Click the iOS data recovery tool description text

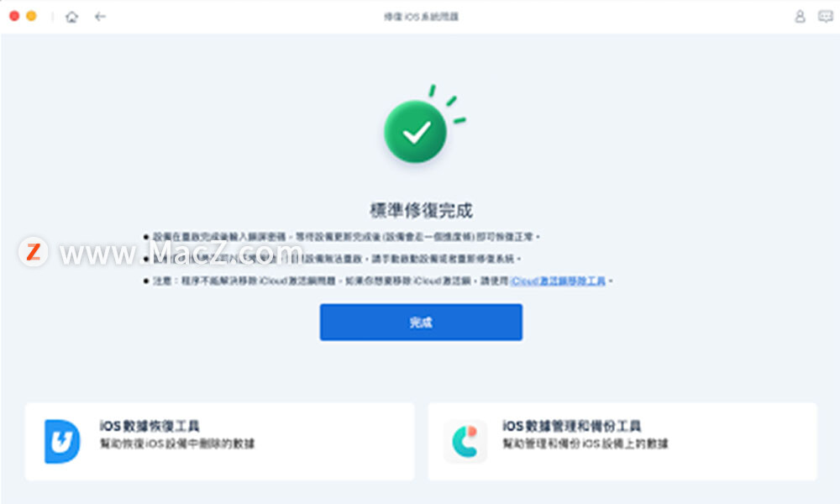coord(177,444)
